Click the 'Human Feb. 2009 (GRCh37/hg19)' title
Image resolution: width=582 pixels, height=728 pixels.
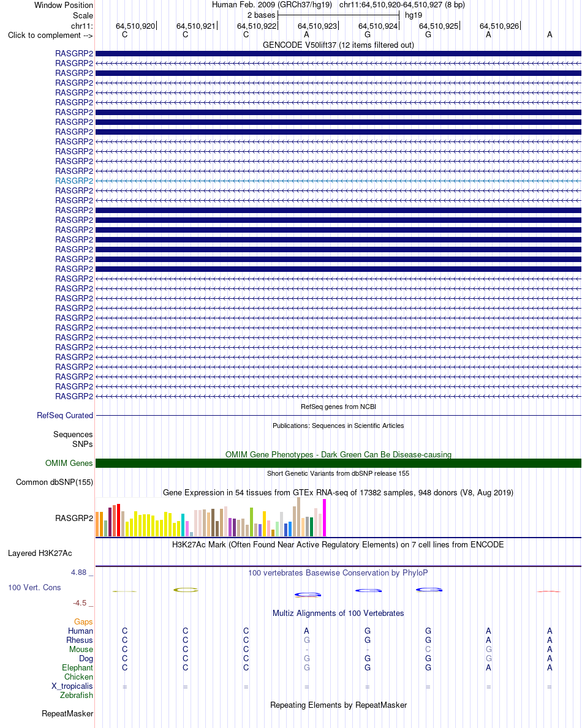click(x=272, y=5)
